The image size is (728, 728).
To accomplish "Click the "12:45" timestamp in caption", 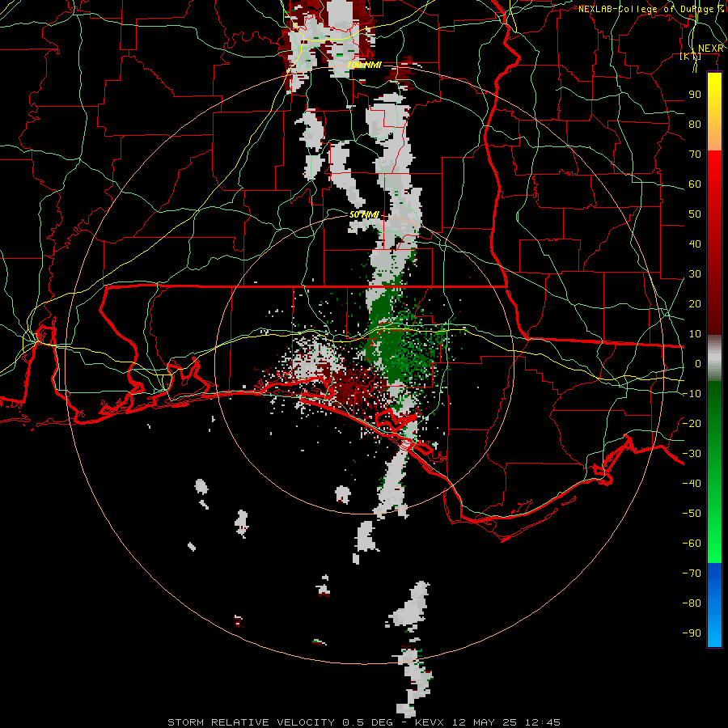I will (x=543, y=722).
